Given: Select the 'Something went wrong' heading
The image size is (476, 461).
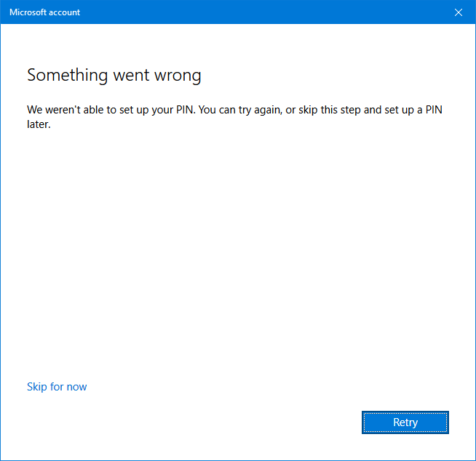Looking at the screenshot, I should (x=114, y=75).
